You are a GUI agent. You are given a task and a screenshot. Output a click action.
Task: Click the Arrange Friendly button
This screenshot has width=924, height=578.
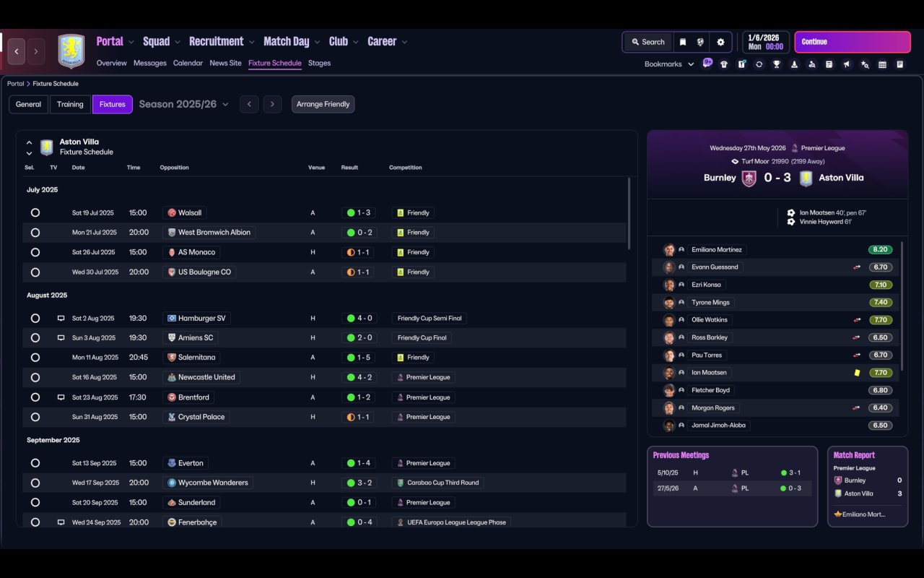pyautogui.click(x=323, y=105)
